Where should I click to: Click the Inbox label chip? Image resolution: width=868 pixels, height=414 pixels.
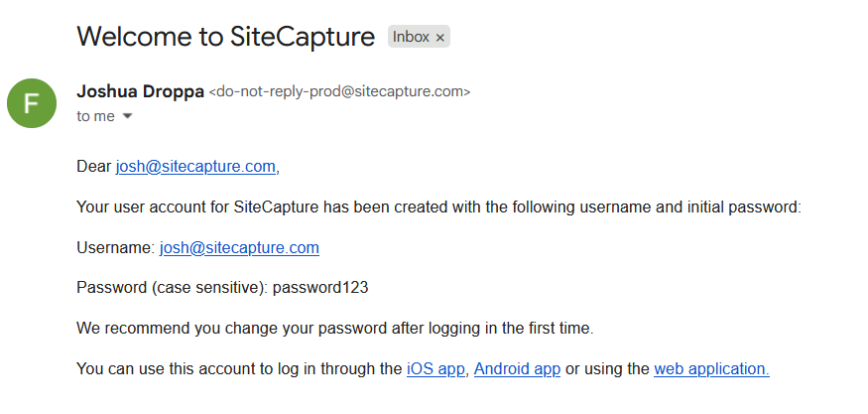coord(411,38)
